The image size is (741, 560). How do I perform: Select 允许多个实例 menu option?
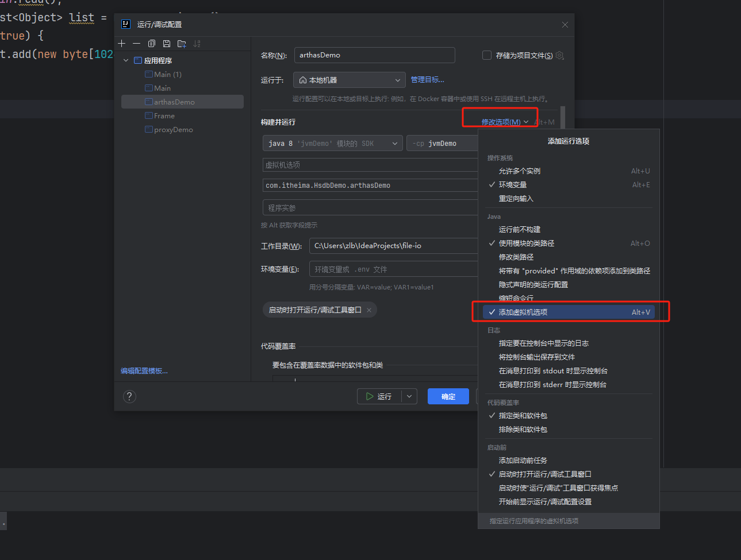pos(569,171)
